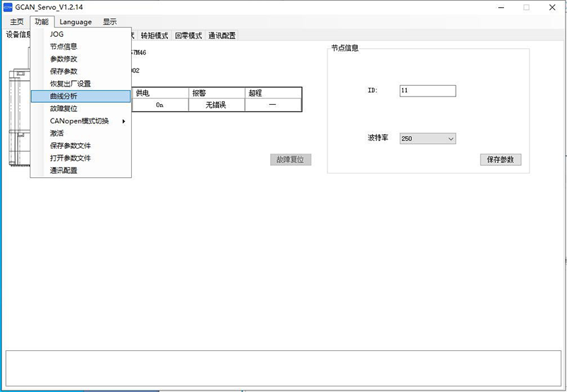Click the ID input field containing 11
Screen dimensions: 567x392
coord(427,91)
